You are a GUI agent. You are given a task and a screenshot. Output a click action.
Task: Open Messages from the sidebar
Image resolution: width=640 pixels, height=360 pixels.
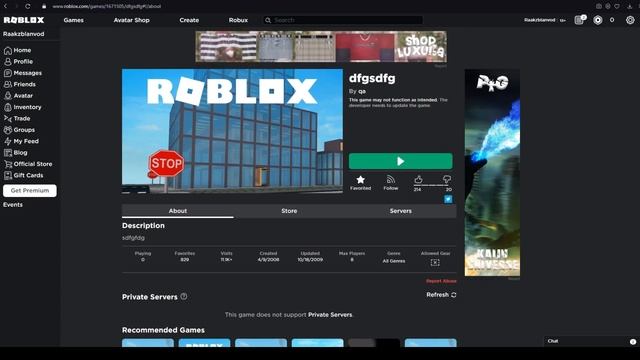(22, 73)
